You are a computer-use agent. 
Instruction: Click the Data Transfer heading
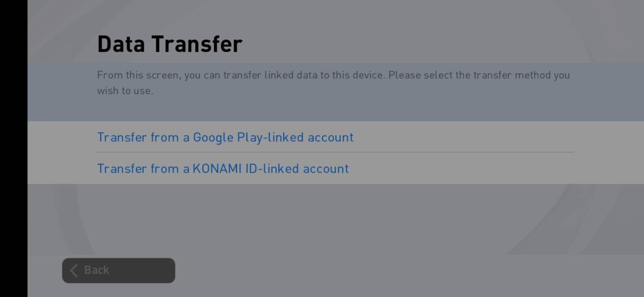click(x=169, y=44)
